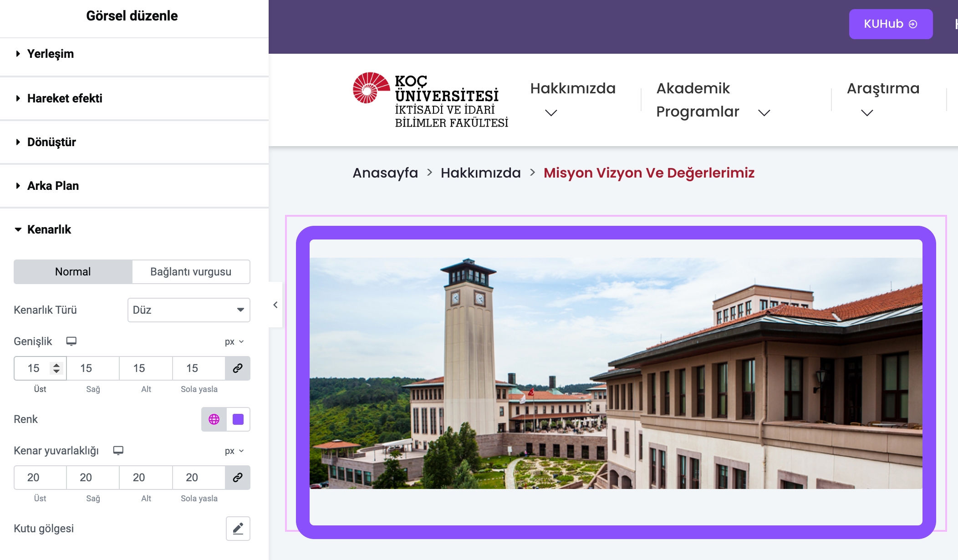Collapse the Kenarlık section

coord(49,230)
